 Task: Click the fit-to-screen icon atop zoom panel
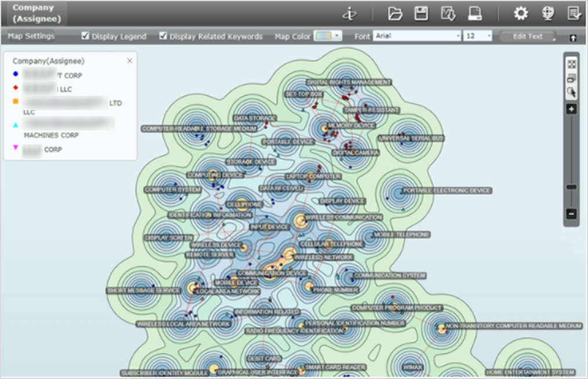point(571,64)
